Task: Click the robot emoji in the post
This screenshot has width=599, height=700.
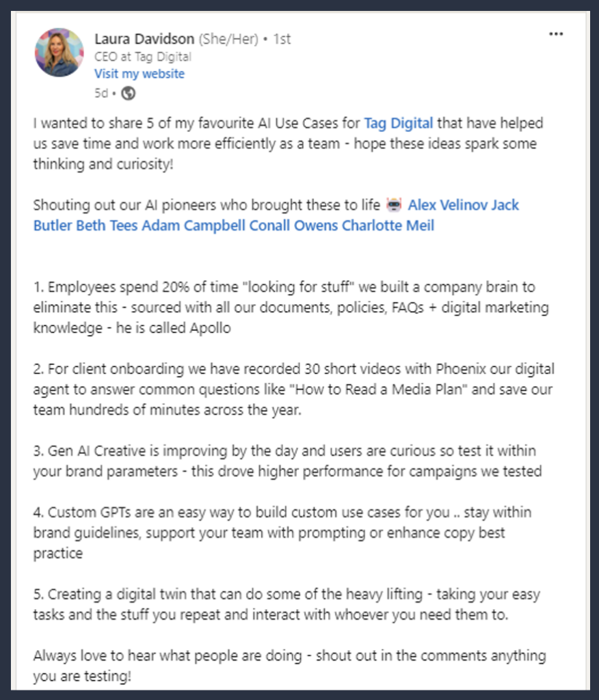Action: [x=393, y=204]
